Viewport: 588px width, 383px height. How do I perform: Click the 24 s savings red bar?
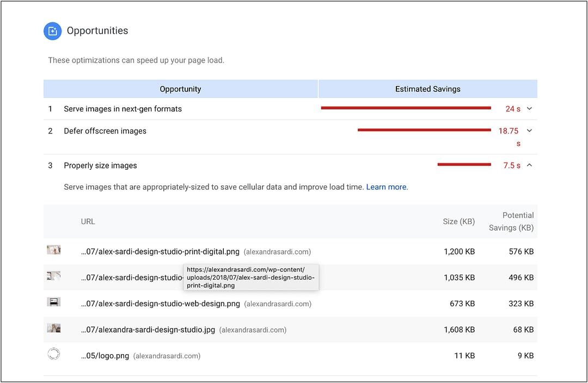[406, 108]
